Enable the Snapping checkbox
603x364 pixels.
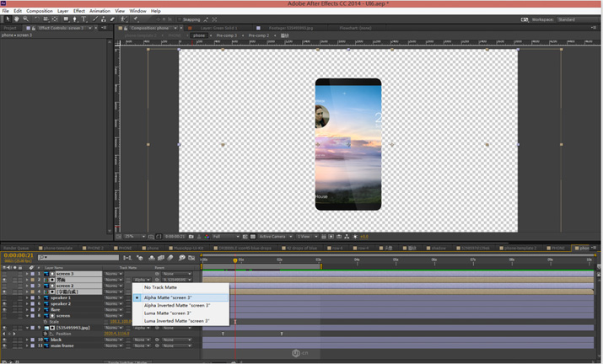[x=179, y=19]
